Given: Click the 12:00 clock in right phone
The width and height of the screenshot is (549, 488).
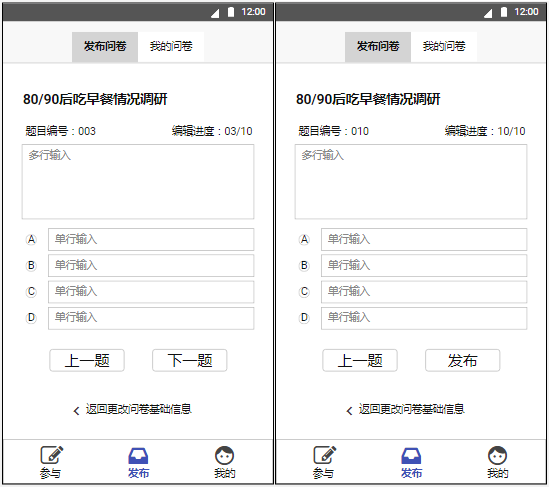Looking at the screenshot, I should 526,12.
